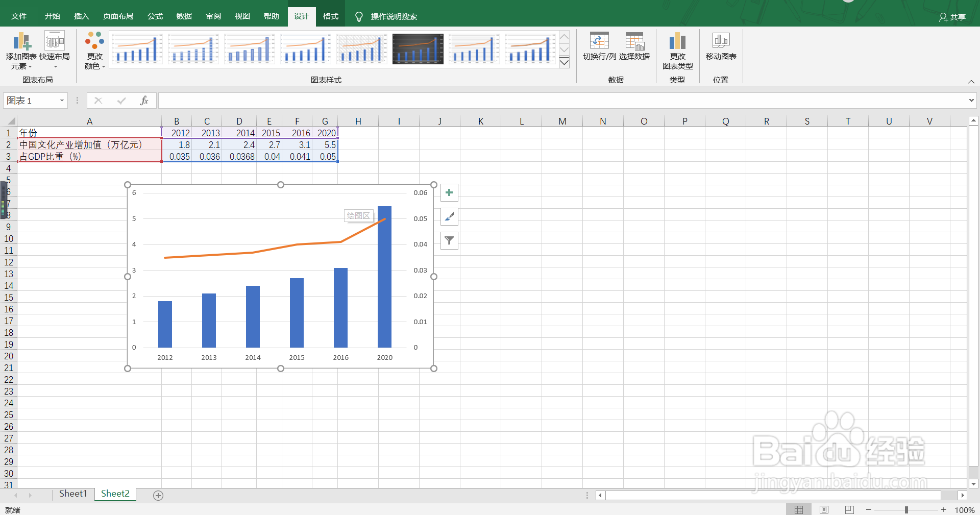The width and height of the screenshot is (980, 515).
Task: Click the zoom in plus icon
Action: (x=944, y=510)
